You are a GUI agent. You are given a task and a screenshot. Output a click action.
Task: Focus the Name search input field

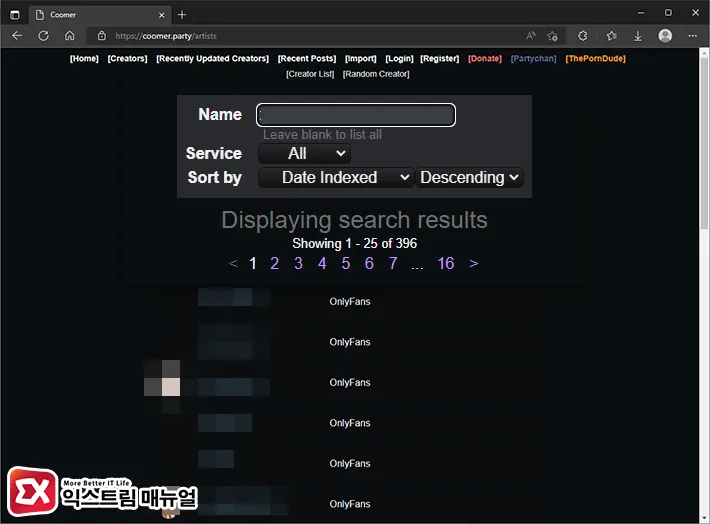[x=355, y=115]
